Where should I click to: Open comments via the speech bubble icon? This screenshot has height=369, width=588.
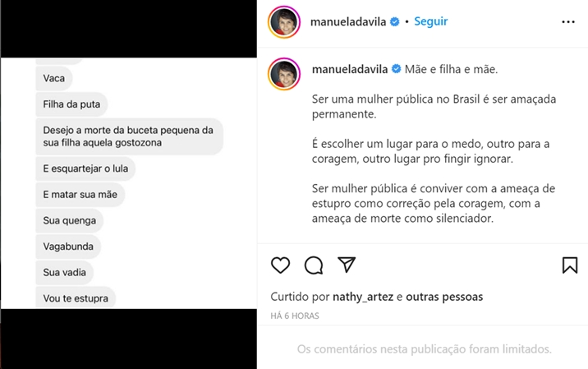coord(314,265)
